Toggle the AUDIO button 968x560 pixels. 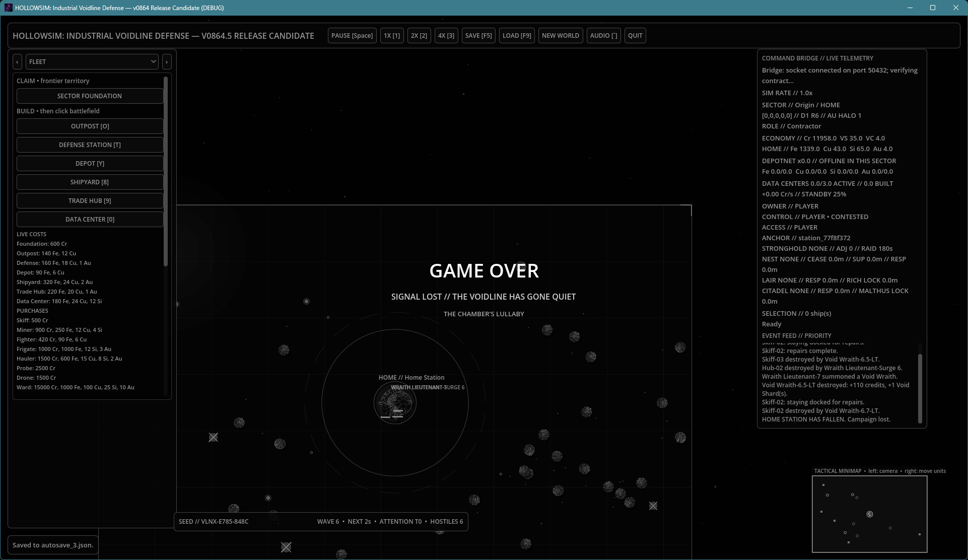(603, 36)
